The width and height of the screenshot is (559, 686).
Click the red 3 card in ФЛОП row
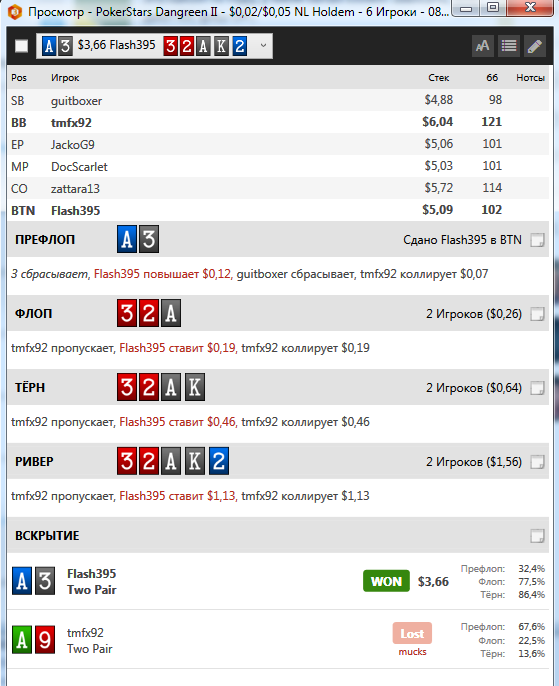(127, 313)
